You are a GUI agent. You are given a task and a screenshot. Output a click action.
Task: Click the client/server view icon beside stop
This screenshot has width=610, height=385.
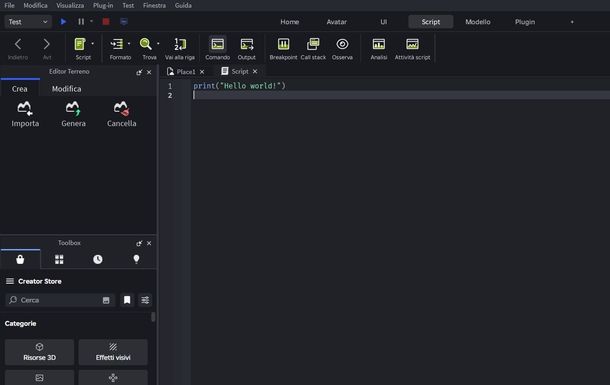[x=124, y=22]
